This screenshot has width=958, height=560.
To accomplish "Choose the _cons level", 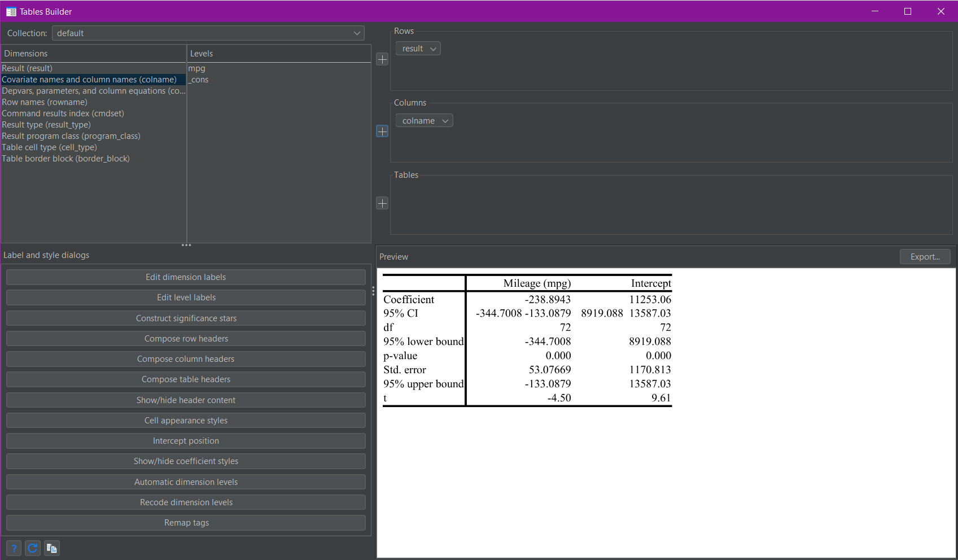I will tap(199, 80).
